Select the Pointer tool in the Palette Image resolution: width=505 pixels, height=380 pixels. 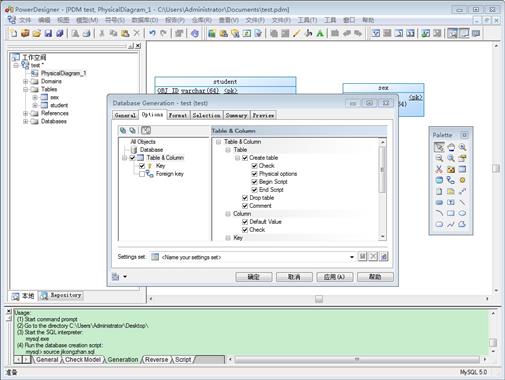click(x=439, y=147)
